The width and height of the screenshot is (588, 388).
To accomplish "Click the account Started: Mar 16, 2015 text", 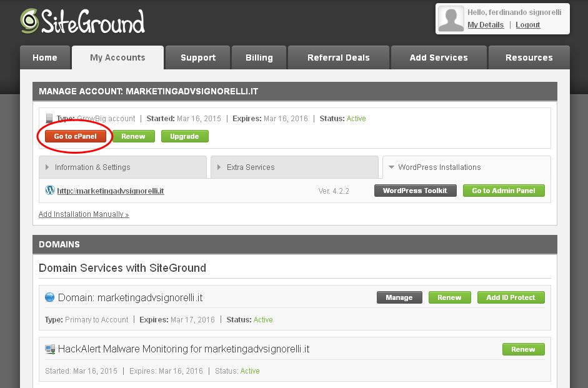I will click(x=184, y=119).
